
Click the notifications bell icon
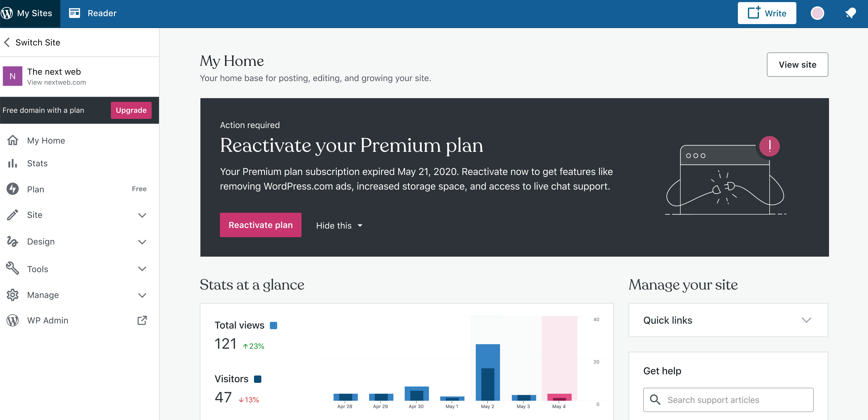[x=850, y=13]
